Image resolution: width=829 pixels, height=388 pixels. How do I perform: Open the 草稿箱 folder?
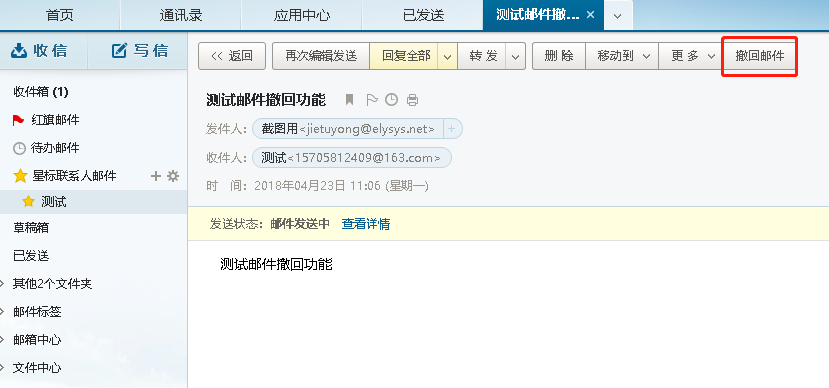[31, 228]
